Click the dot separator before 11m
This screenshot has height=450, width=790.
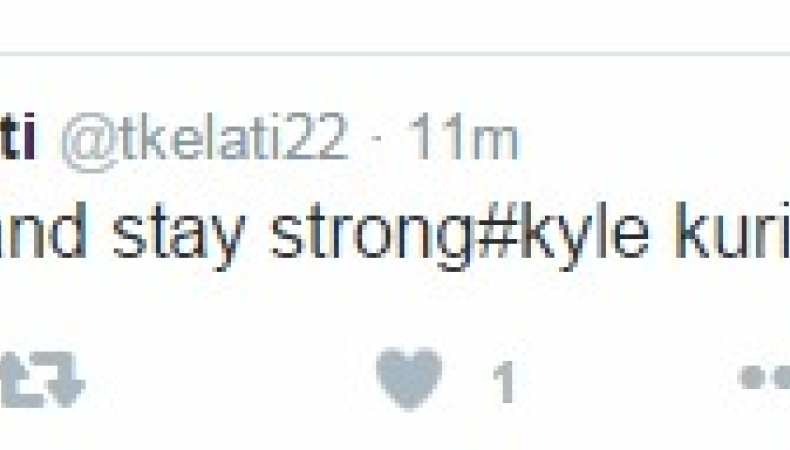click(377, 138)
